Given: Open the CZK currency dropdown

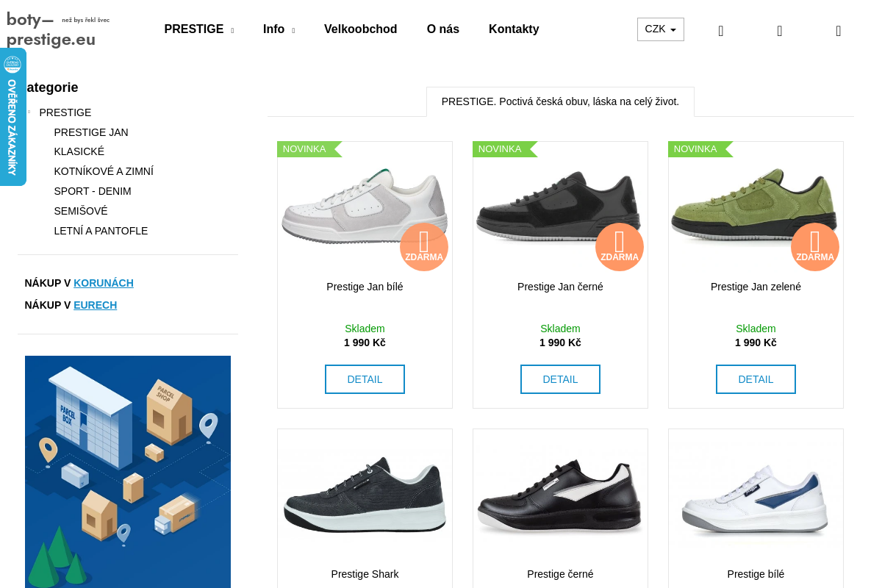Looking at the screenshot, I should (660, 29).
